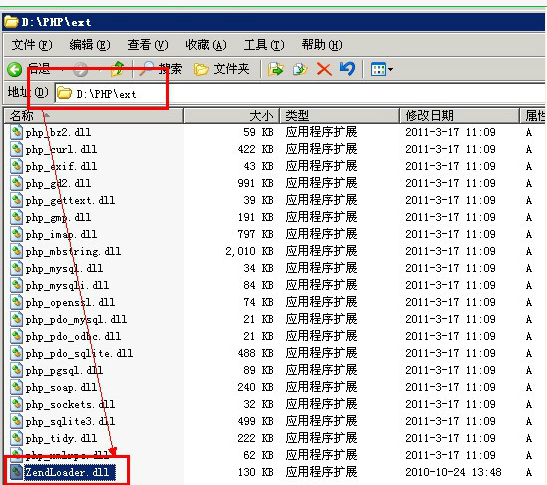The image size is (547, 485).
Task: Click the folder icon in the title bar
Action: 11,22
